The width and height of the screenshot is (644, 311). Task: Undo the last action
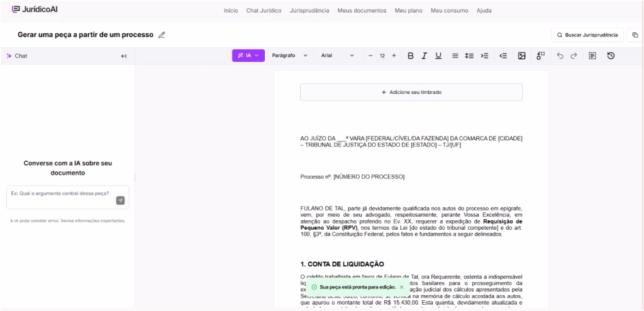560,55
